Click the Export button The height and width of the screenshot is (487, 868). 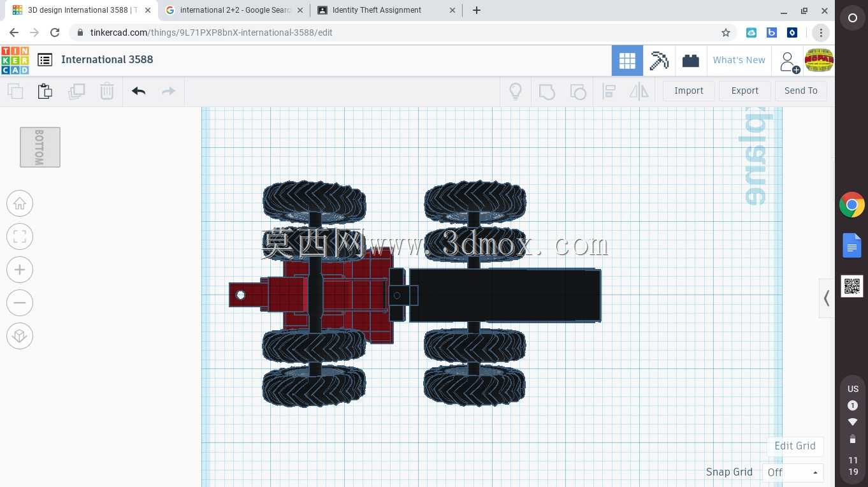pyautogui.click(x=745, y=91)
